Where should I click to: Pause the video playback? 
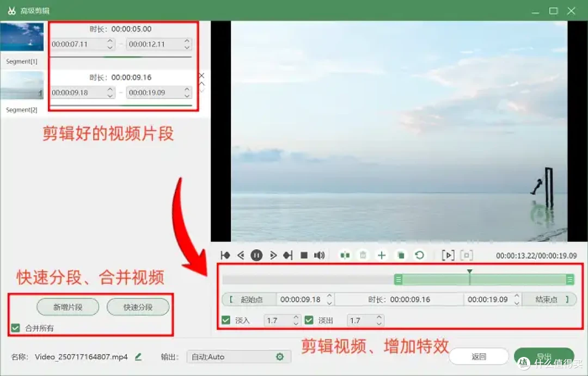coord(256,255)
